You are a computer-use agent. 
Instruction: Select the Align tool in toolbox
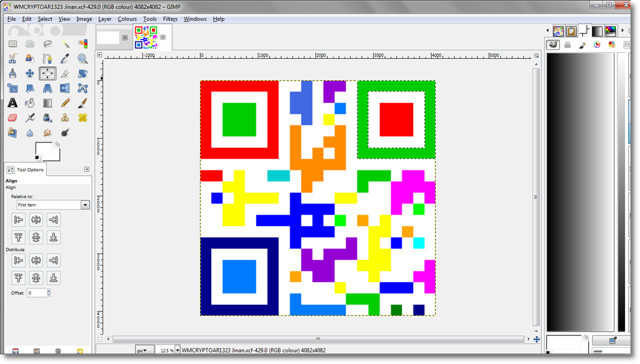tap(47, 73)
